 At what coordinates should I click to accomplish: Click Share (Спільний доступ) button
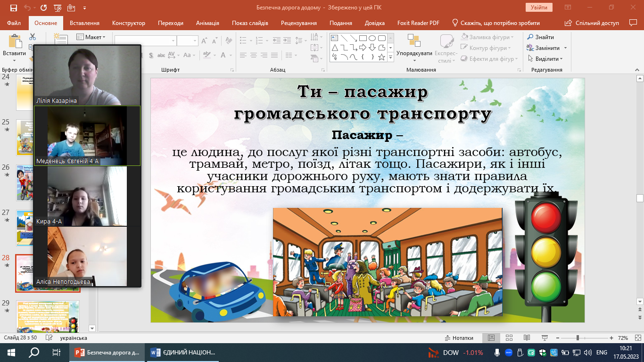(x=592, y=23)
